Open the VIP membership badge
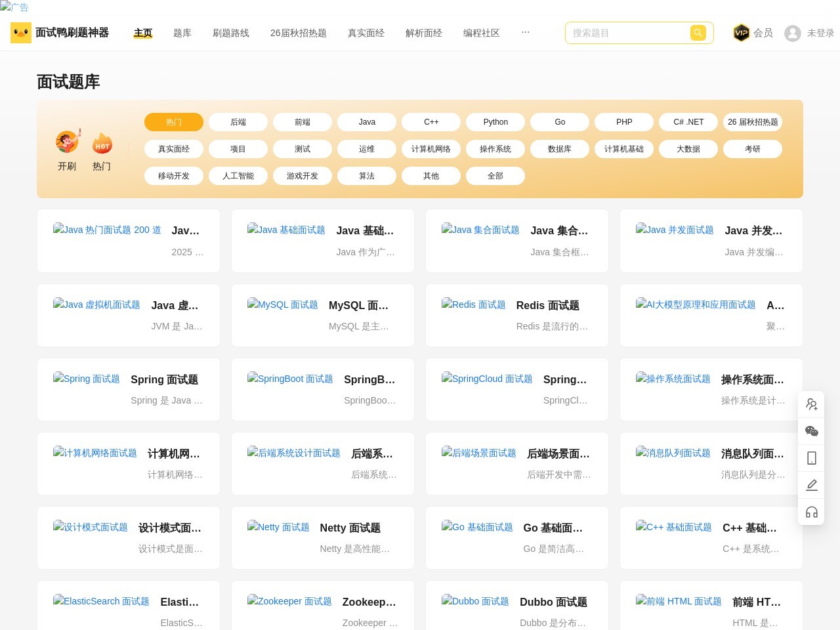Viewport: 840px width, 630px height. click(x=741, y=33)
